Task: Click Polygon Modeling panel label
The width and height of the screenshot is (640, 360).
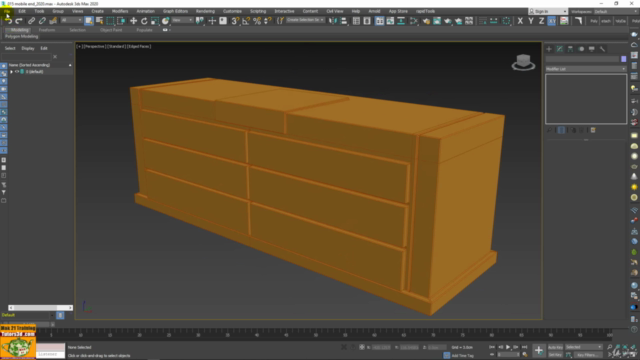Action: tap(22, 36)
